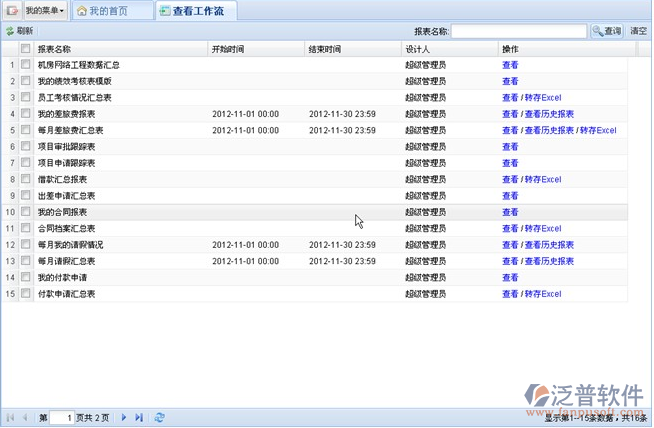Viewport: 654px width, 428px height.
Task: Tick the checkbox for 付款申请汇总表
Action: point(26,294)
